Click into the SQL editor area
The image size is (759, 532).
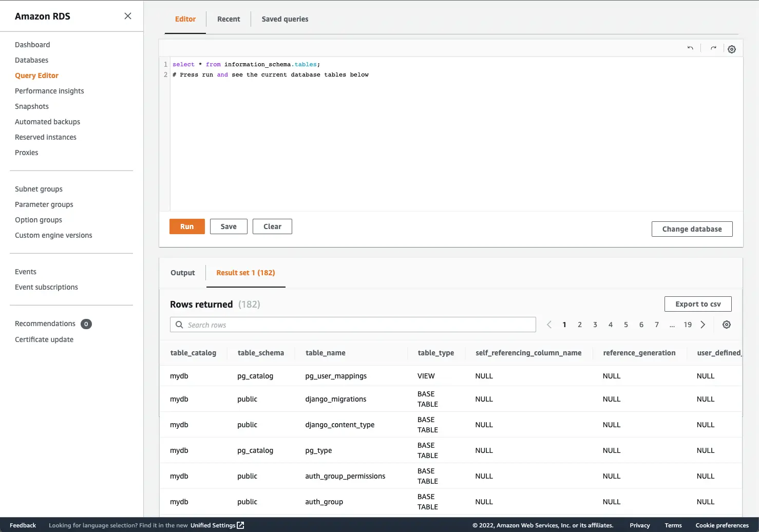[456, 134]
